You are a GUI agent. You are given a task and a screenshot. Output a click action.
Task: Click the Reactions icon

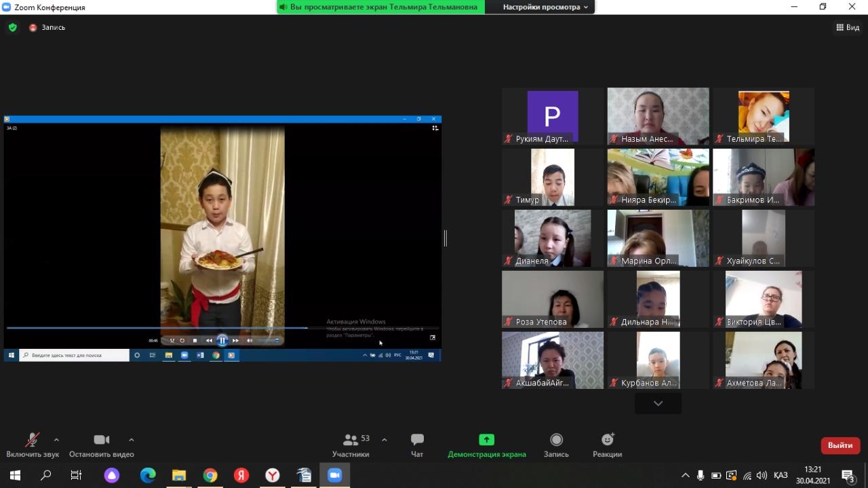coord(607,445)
